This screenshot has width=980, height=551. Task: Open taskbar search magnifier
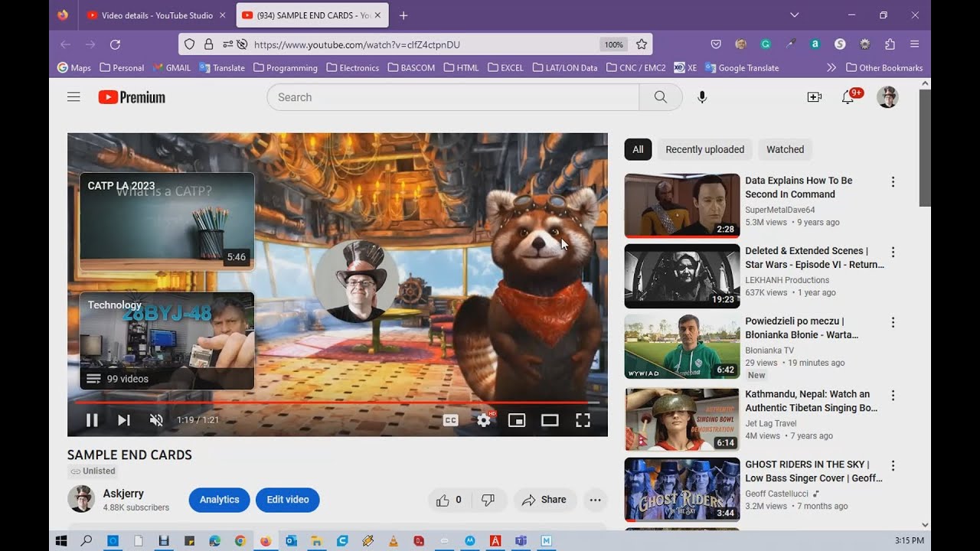(87, 540)
